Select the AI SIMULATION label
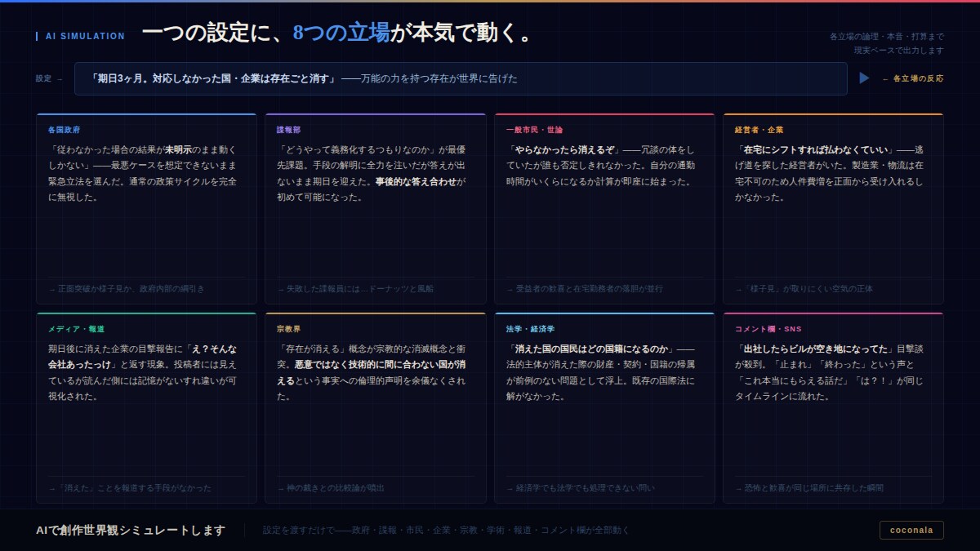 tap(85, 36)
